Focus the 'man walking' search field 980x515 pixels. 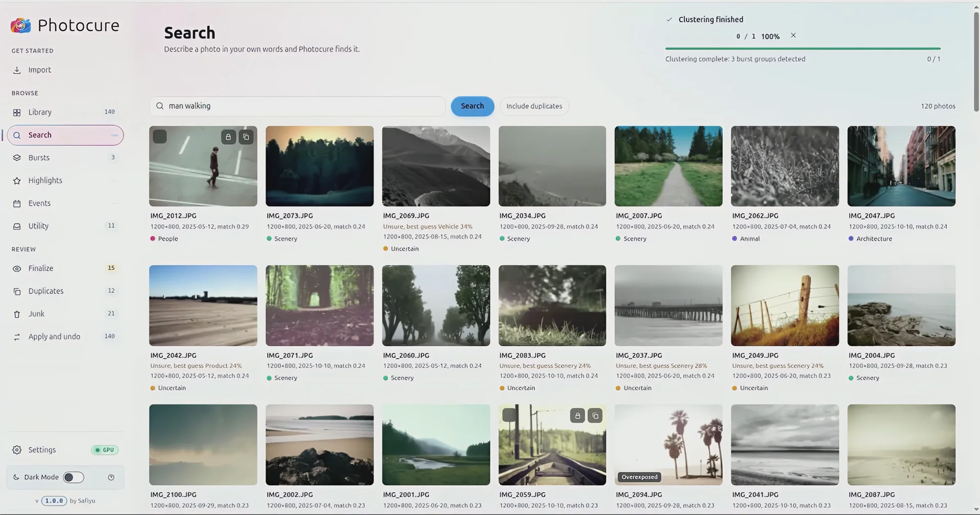coord(297,106)
